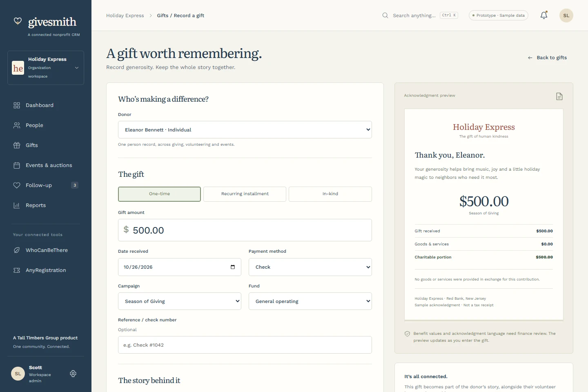The width and height of the screenshot is (588, 392).
Task: Open the Fund dropdown
Action: pos(310,301)
